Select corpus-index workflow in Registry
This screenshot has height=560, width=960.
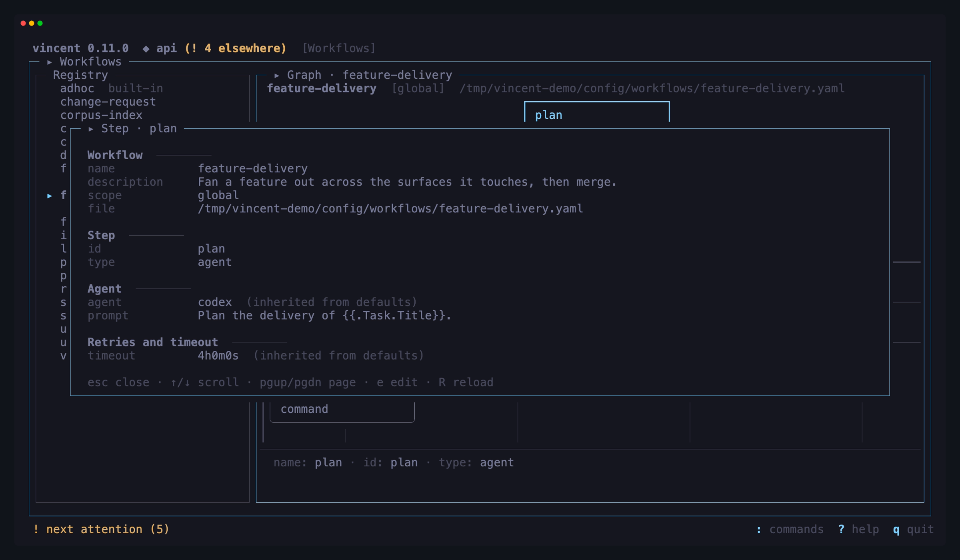pyautogui.click(x=101, y=115)
